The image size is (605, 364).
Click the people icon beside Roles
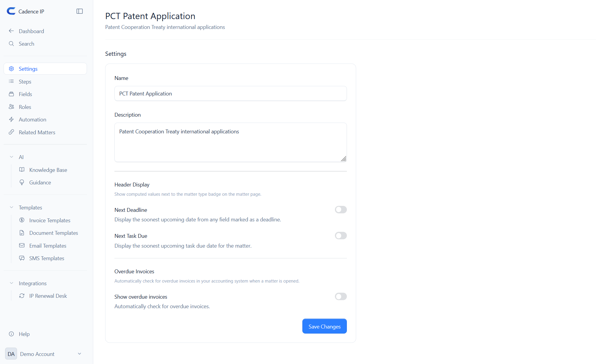[11, 107]
